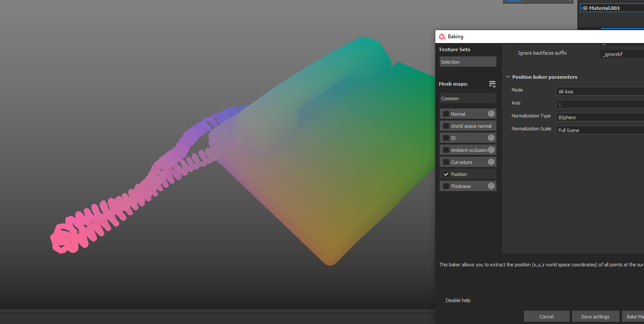644x324 pixels.
Task: Select the Selection texture set entry
Action: pyautogui.click(x=468, y=62)
